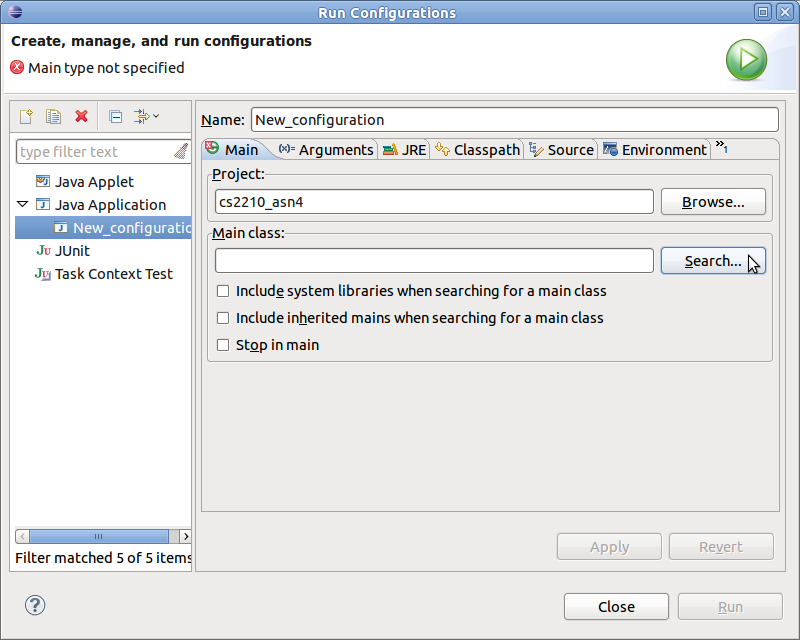Toggle Include inherited mains checkbox
Image resolution: width=800 pixels, height=640 pixels.
click(x=223, y=318)
